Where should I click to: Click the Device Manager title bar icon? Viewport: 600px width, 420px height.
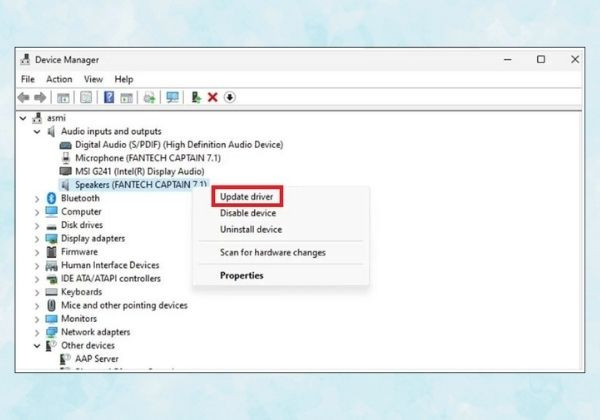click(25, 59)
